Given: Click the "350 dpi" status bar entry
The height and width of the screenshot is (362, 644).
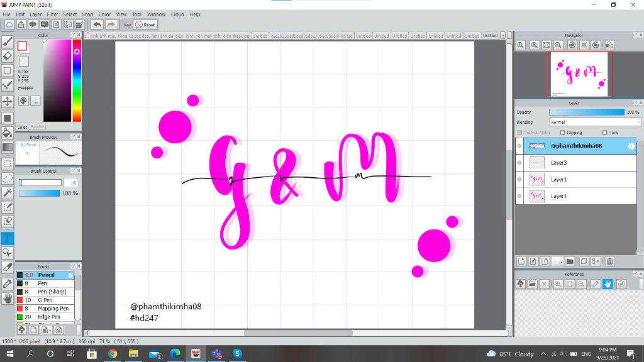Looking at the screenshot, I should coord(87,341).
